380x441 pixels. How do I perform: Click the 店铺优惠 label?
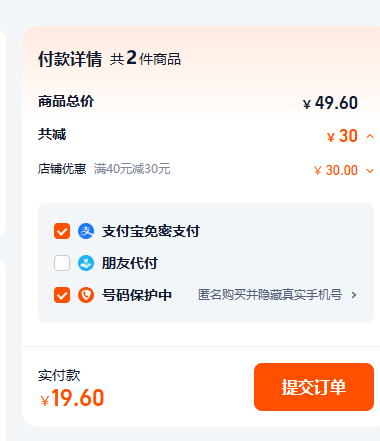pos(62,169)
